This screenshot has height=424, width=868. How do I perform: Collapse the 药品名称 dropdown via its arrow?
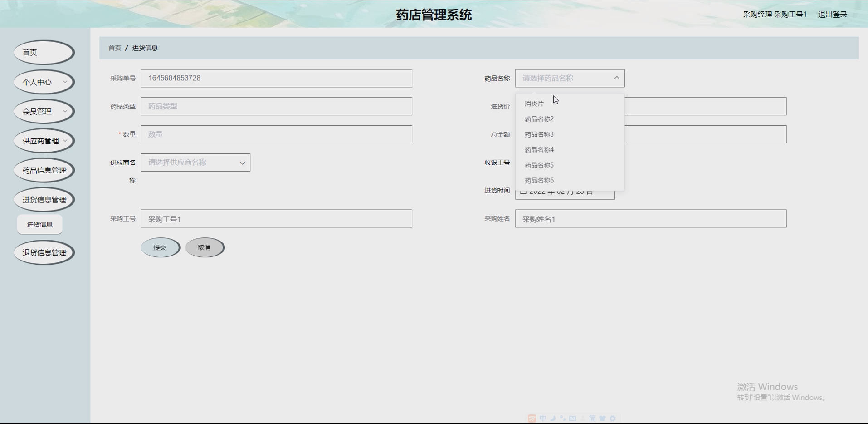pyautogui.click(x=616, y=78)
